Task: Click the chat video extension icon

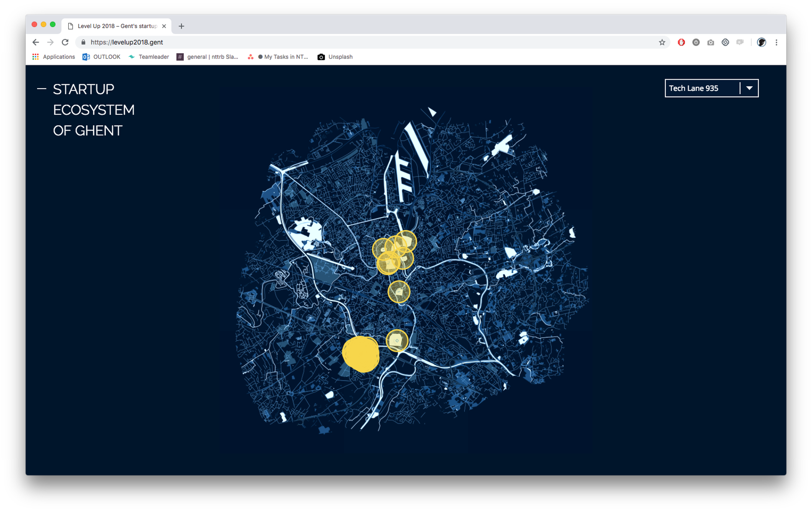Action: (x=740, y=42)
